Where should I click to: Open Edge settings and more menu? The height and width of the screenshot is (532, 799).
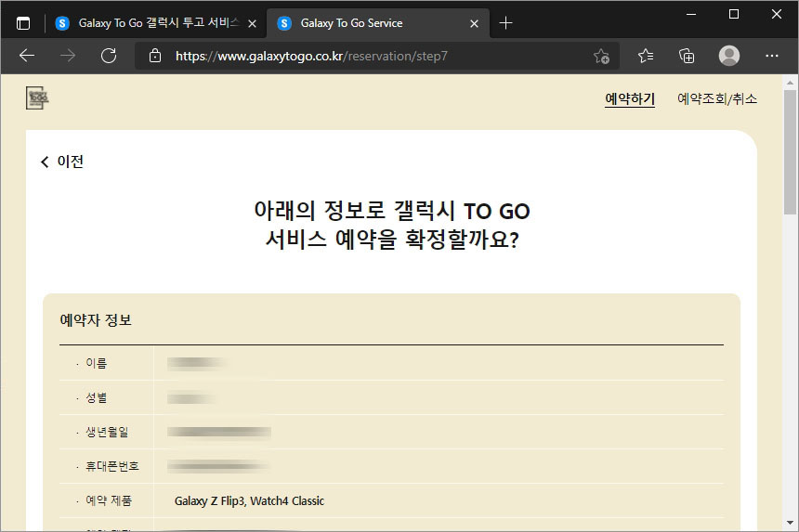[x=772, y=56]
